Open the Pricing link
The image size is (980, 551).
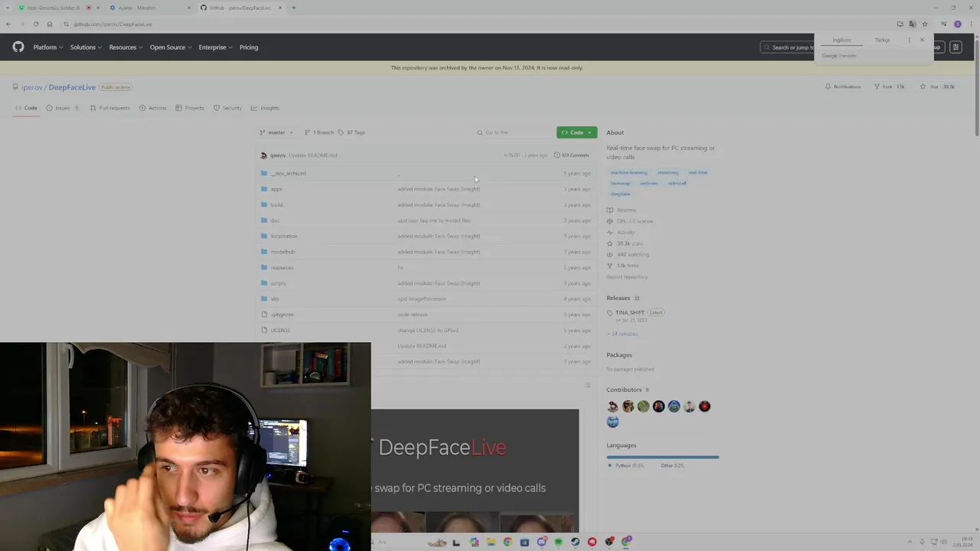click(x=249, y=47)
